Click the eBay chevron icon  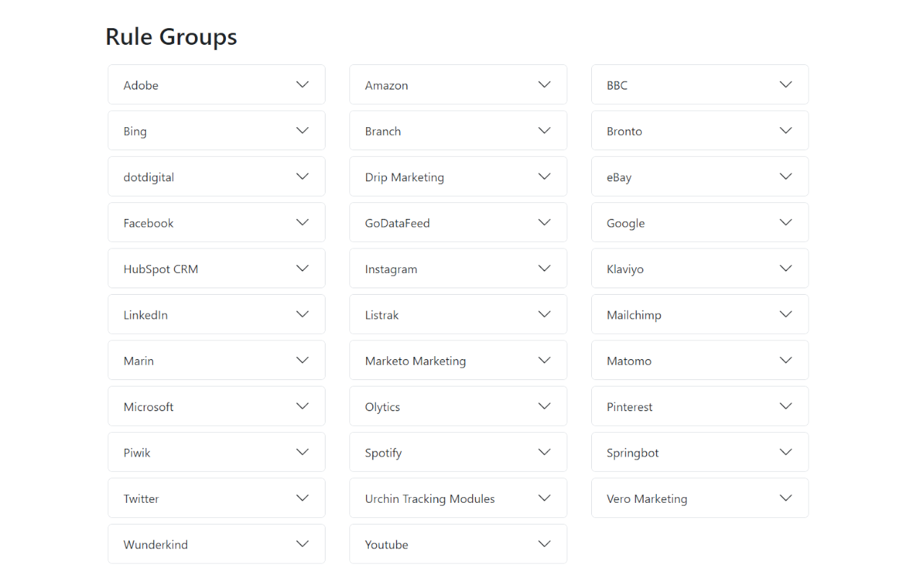click(786, 177)
